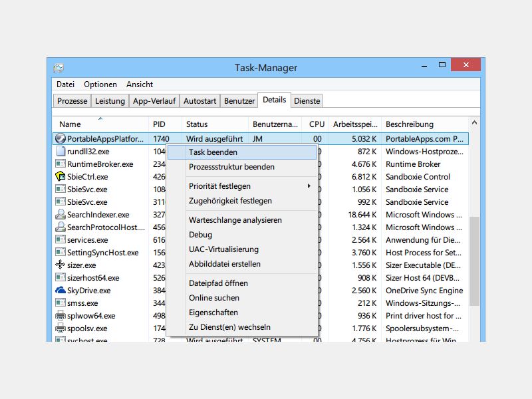
Task: Click the splwow64.exe printer icon
Action: tap(61, 315)
